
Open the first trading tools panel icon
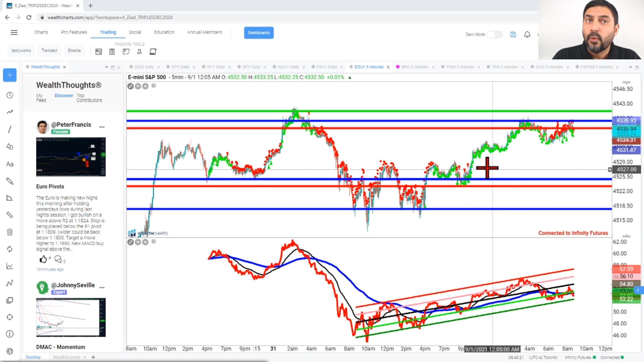point(99,52)
